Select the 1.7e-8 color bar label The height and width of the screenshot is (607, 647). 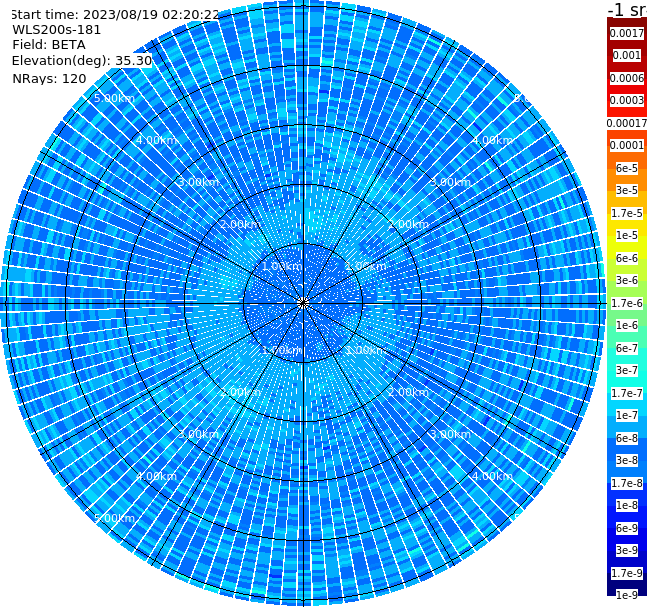click(x=627, y=483)
